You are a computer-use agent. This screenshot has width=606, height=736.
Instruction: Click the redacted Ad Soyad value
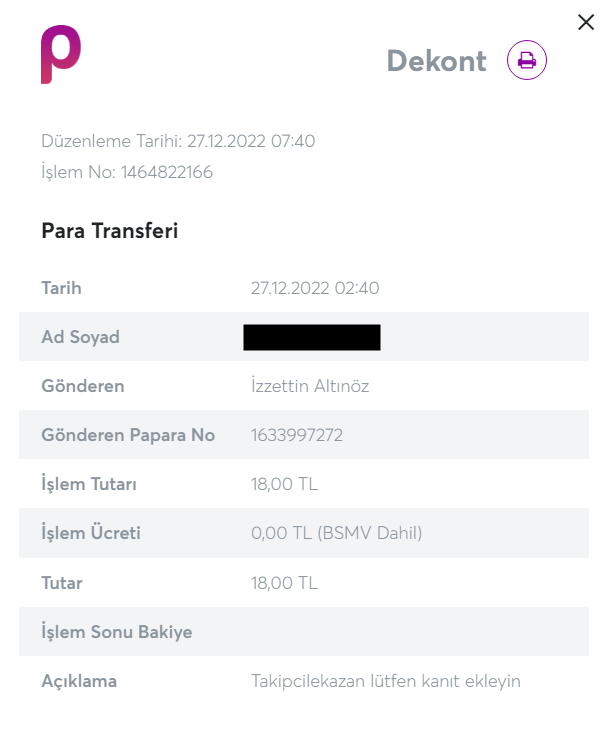pyautogui.click(x=312, y=337)
